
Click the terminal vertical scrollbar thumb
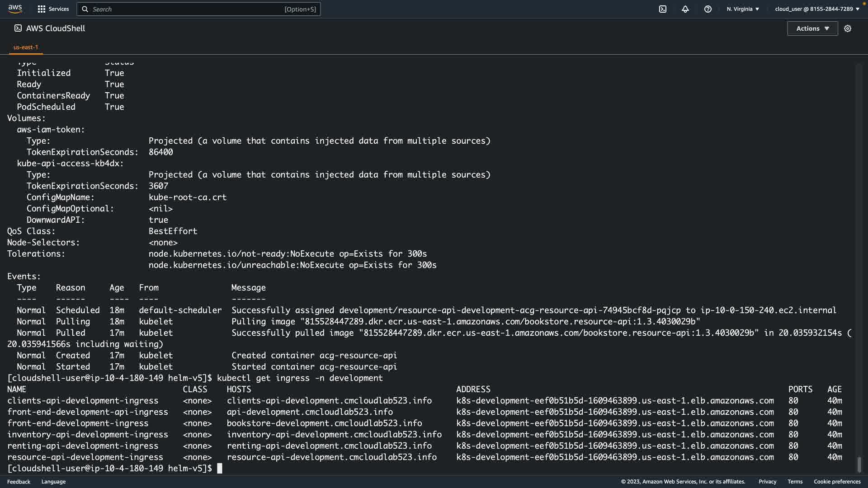(x=859, y=464)
